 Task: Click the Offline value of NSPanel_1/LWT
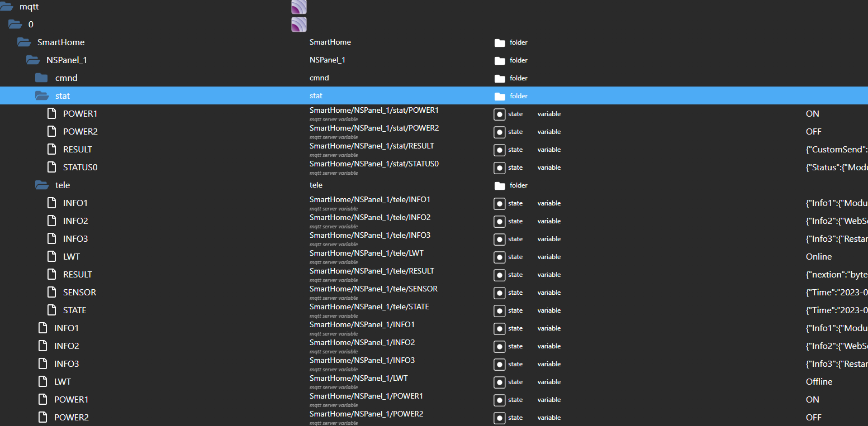(x=819, y=382)
